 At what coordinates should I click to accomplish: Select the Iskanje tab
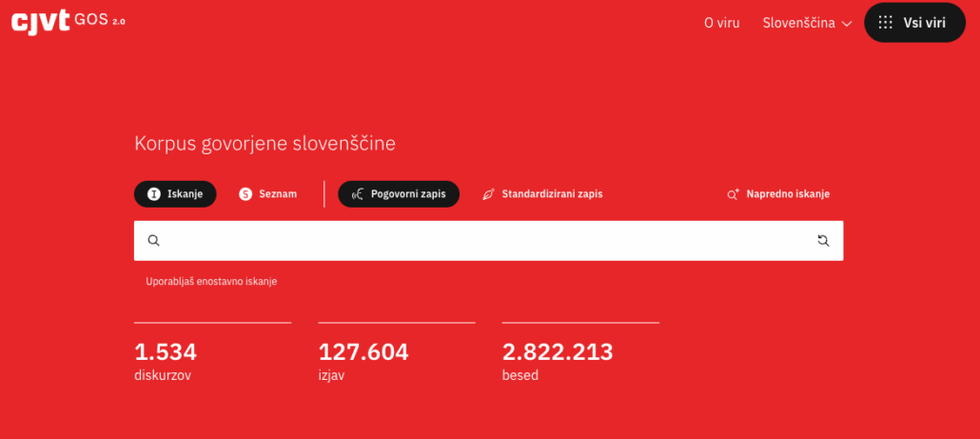(175, 194)
